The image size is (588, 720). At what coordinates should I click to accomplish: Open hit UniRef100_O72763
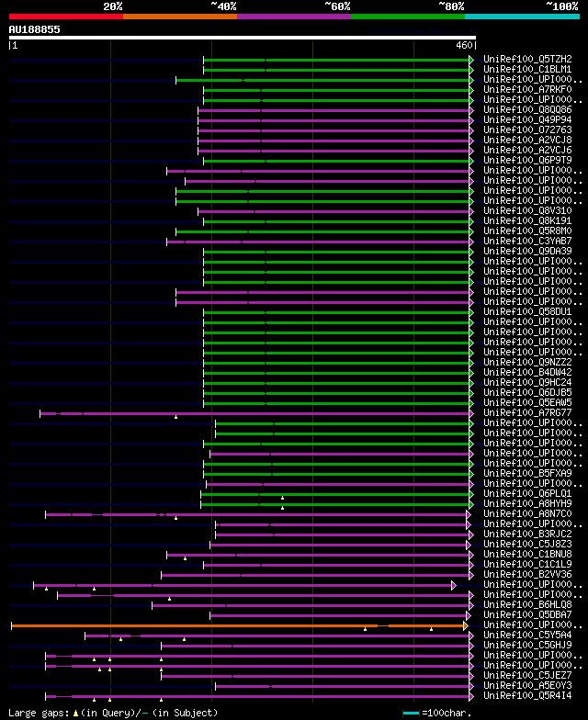[x=527, y=129]
